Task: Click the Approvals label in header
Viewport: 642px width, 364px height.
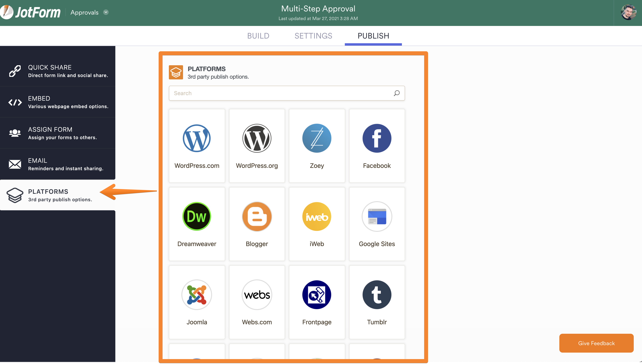Action: [x=84, y=12]
